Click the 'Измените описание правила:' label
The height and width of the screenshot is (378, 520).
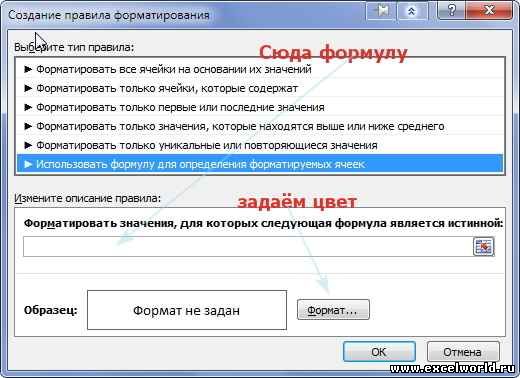coord(87,198)
